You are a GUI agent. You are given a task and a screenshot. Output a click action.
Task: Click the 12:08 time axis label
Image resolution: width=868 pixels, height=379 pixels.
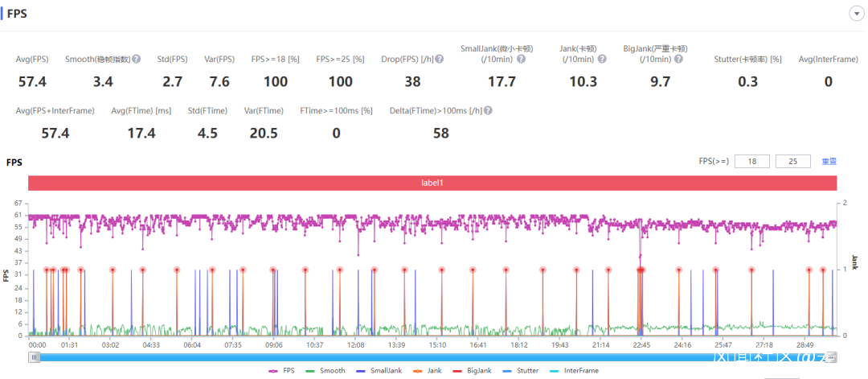(x=356, y=344)
